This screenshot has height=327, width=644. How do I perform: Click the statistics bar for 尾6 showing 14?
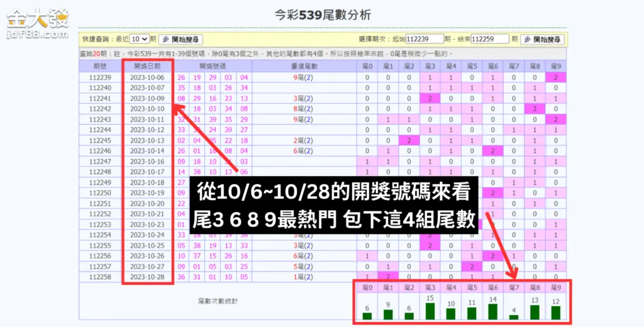(493, 311)
